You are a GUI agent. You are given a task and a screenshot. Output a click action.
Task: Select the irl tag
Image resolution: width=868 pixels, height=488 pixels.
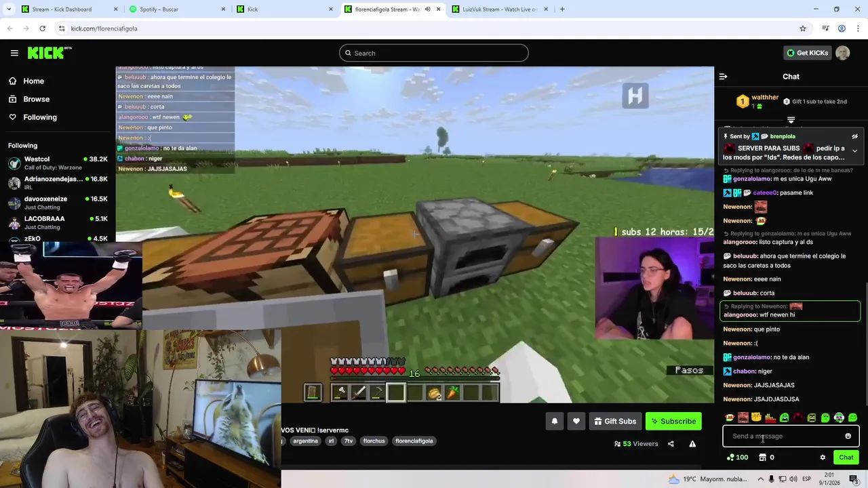[x=331, y=441]
